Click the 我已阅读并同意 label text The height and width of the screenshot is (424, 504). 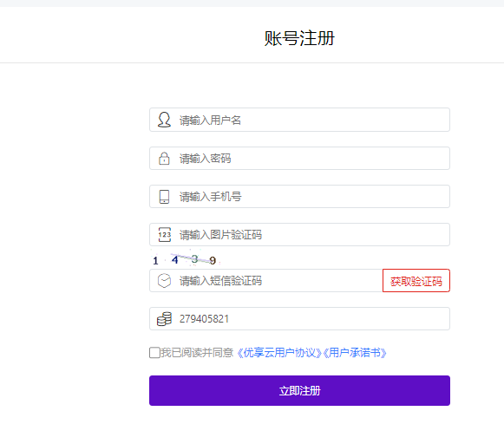pos(197,353)
